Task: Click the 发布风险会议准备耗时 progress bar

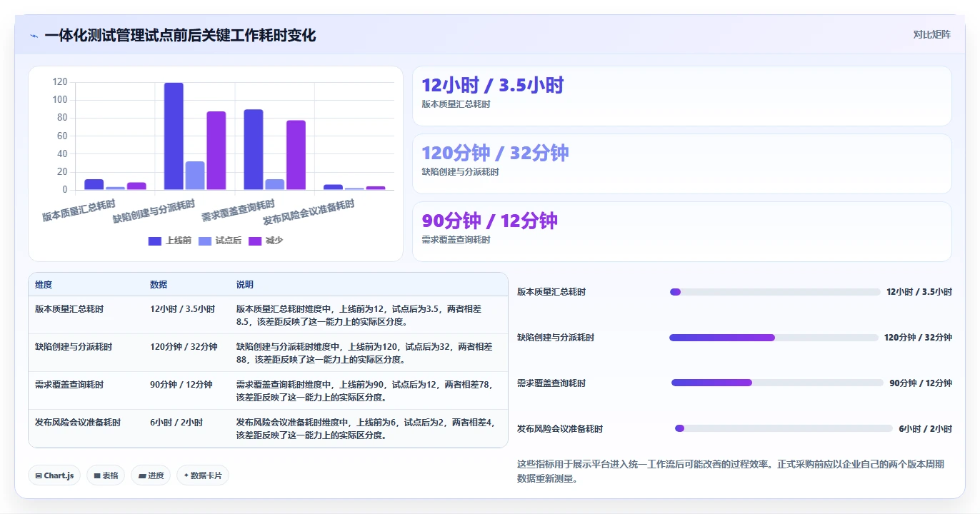Action: 784,428
